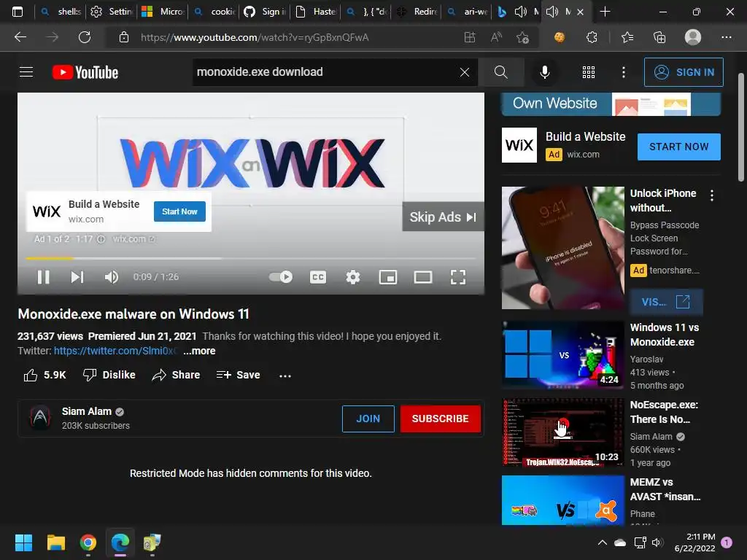Open a new browser tab
The width and height of the screenshot is (747, 560).
point(605,12)
